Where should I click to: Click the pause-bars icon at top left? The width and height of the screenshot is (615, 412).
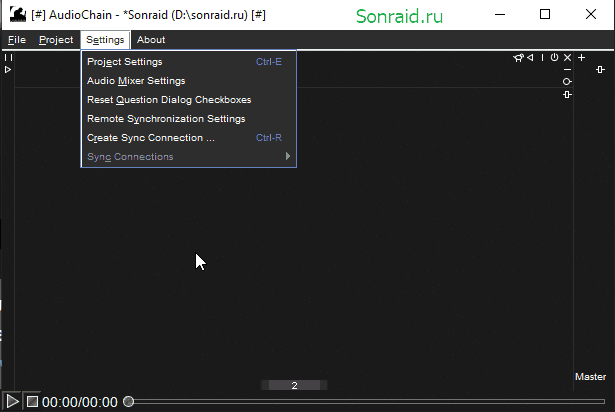pyautogui.click(x=9, y=58)
